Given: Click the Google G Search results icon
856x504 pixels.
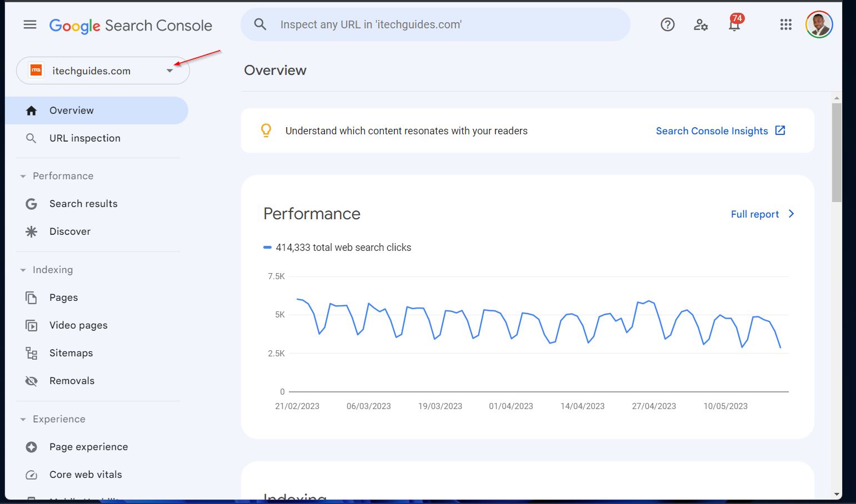Looking at the screenshot, I should (x=32, y=204).
